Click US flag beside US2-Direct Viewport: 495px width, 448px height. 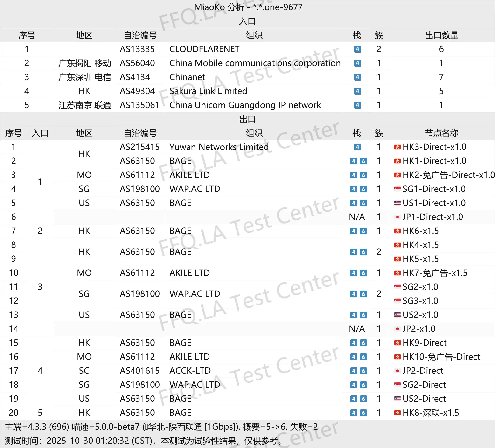397,399
